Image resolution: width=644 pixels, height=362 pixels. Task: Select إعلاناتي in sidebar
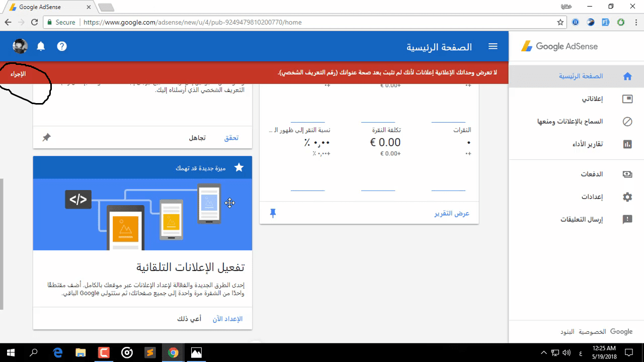(x=592, y=99)
